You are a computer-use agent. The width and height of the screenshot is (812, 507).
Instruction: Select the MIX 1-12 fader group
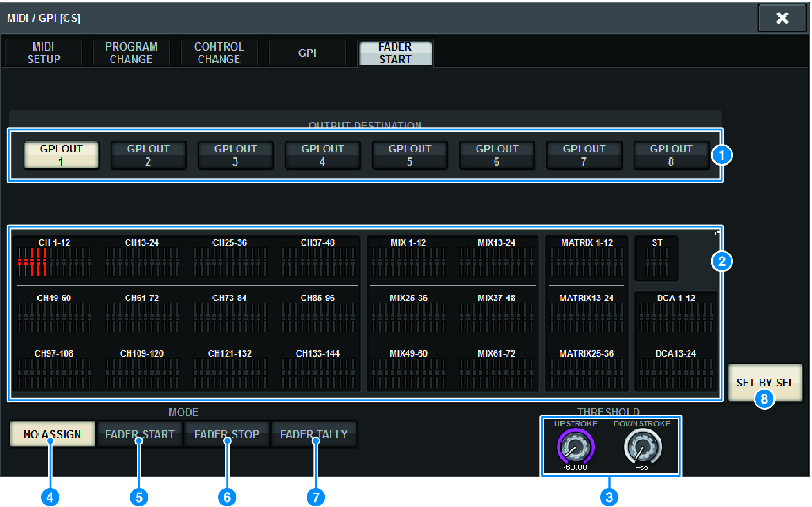tap(408, 258)
